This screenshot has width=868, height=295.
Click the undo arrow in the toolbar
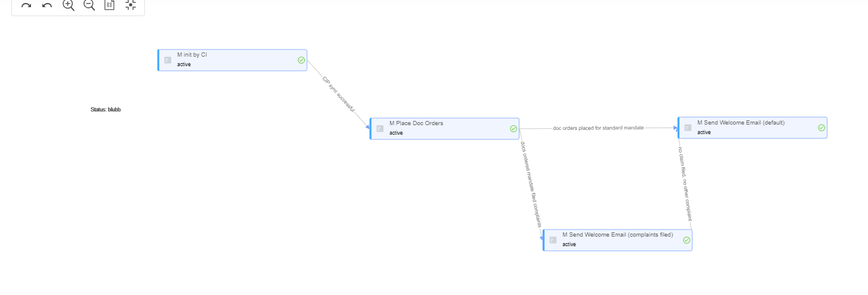pos(47,5)
